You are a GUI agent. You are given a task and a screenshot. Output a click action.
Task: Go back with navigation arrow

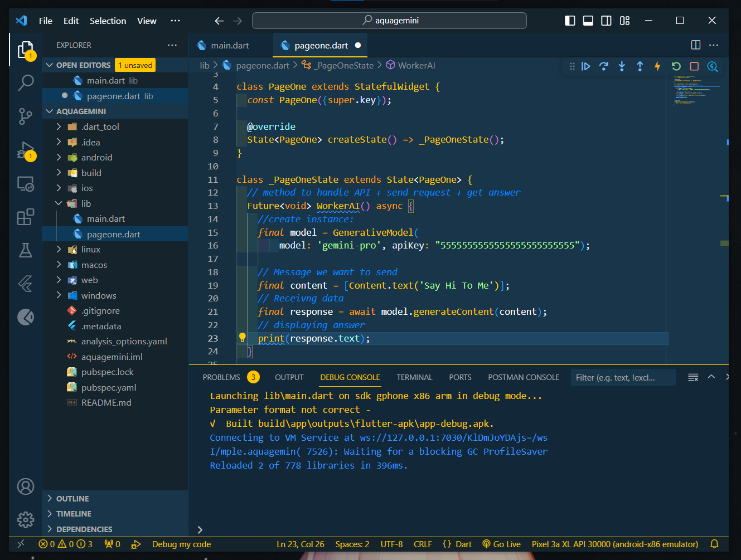[219, 21]
